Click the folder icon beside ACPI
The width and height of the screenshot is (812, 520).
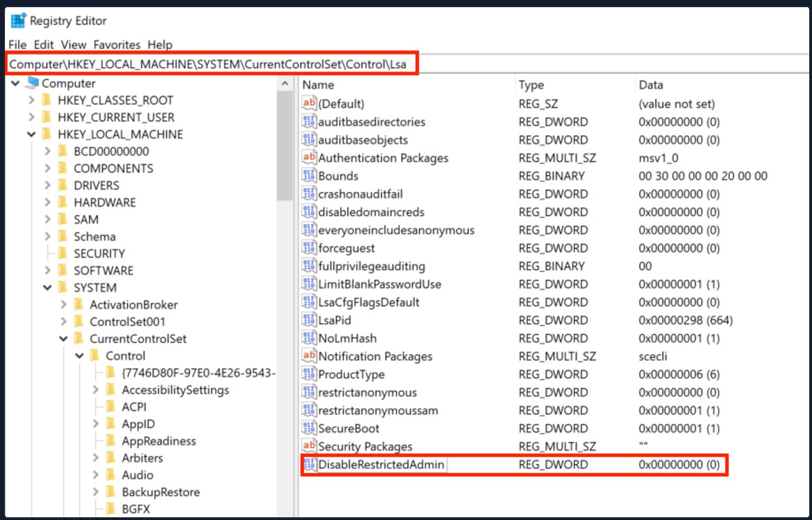pos(111,407)
